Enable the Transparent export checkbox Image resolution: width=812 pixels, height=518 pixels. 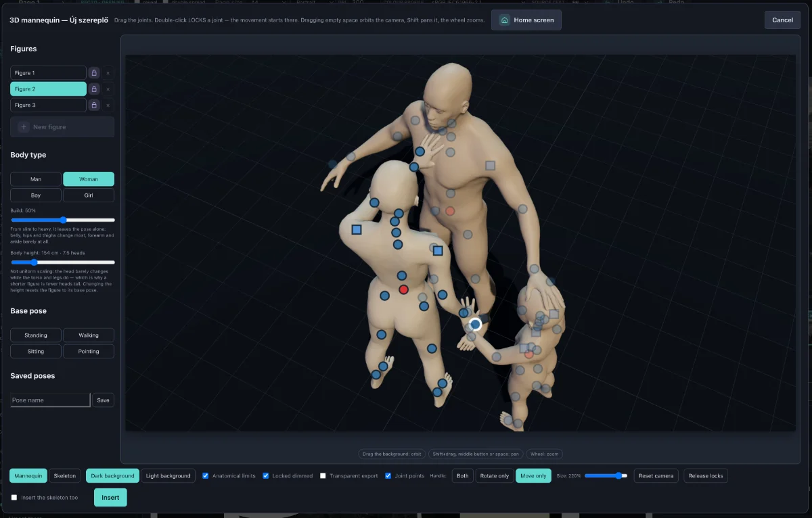coord(323,475)
